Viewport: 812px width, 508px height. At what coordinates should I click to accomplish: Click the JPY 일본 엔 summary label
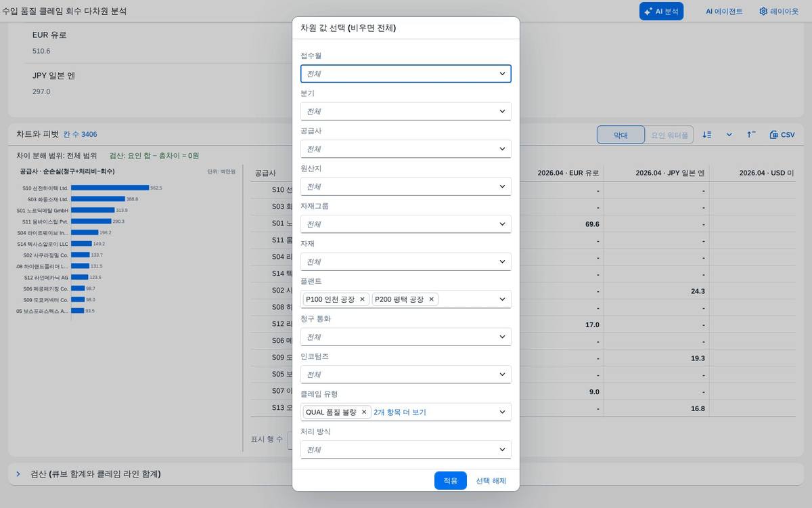tap(53, 76)
